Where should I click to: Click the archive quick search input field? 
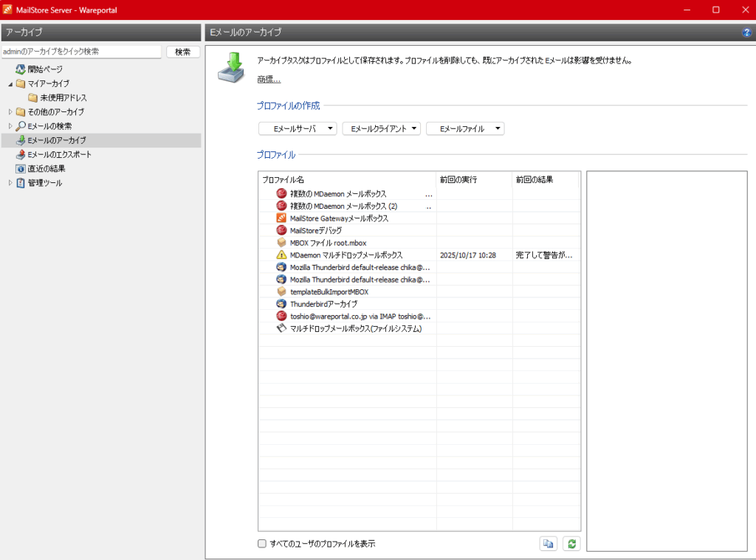pyautogui.click(x=80, y=52)
